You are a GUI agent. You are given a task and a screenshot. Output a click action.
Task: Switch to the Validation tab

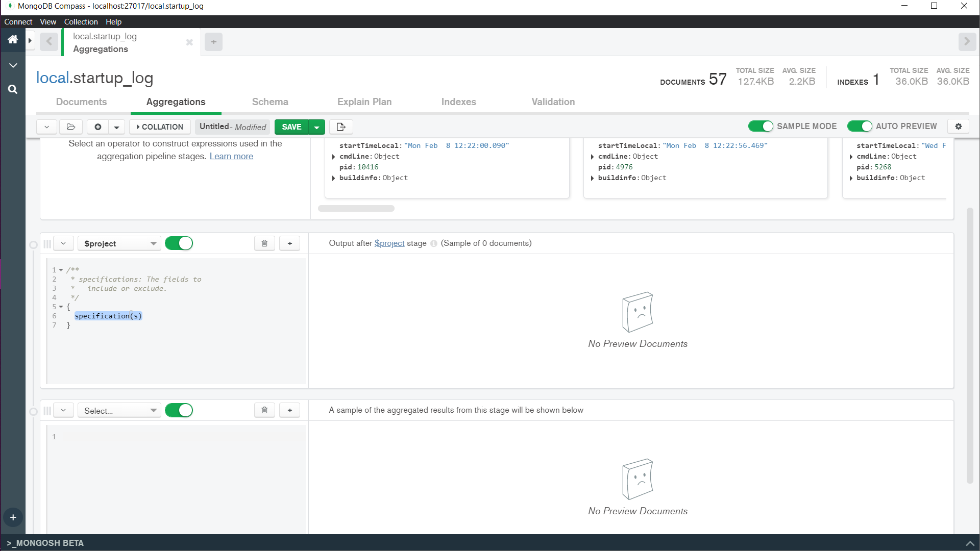click(x=553, y=102)
